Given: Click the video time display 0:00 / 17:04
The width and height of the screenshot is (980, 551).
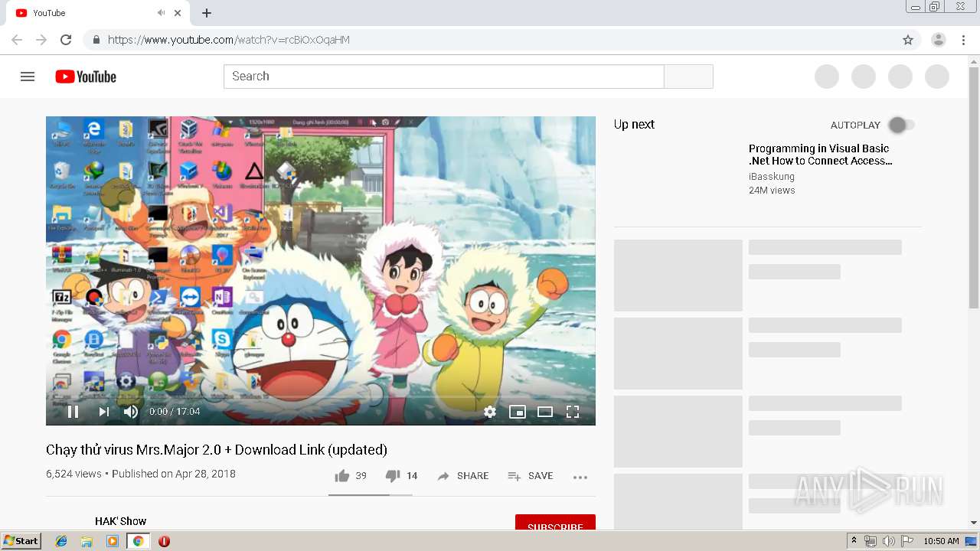Looking at the screenshot, I should pyautogui.click(x=175, y=412).
